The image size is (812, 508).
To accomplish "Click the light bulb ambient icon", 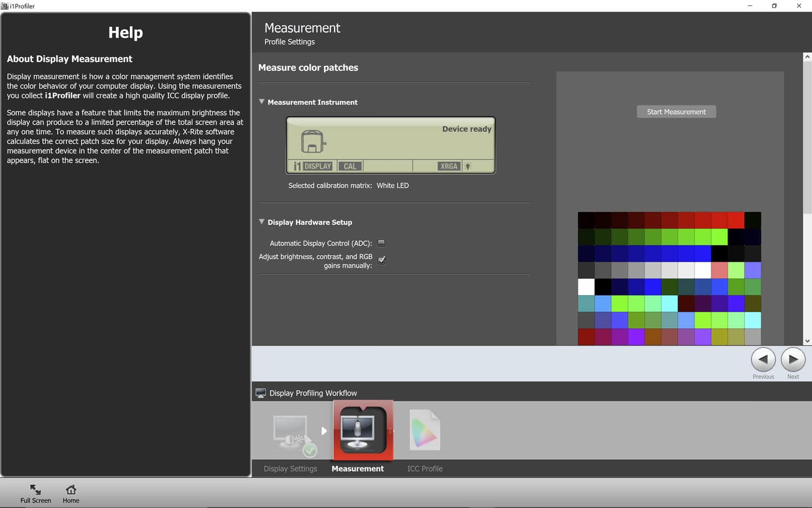I will click(468, 166).
